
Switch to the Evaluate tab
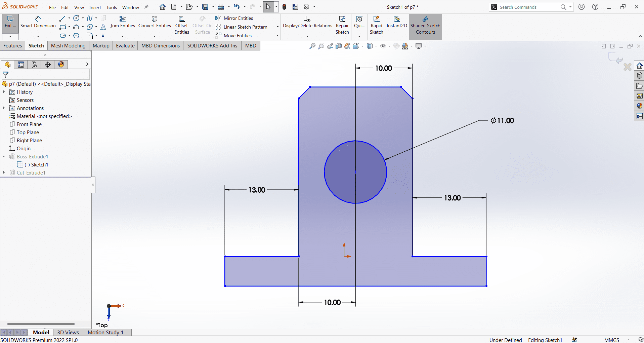(125, 46)
